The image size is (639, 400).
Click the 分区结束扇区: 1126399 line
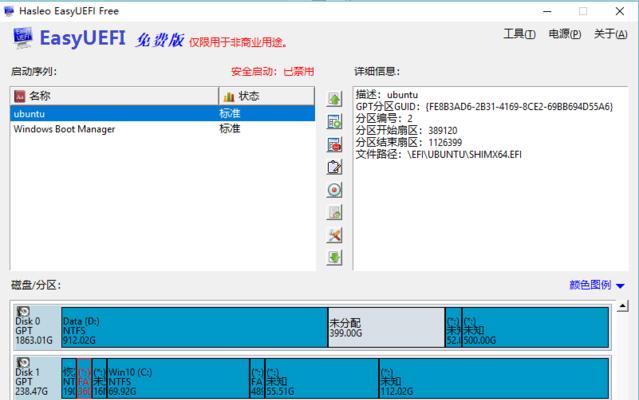409,143
